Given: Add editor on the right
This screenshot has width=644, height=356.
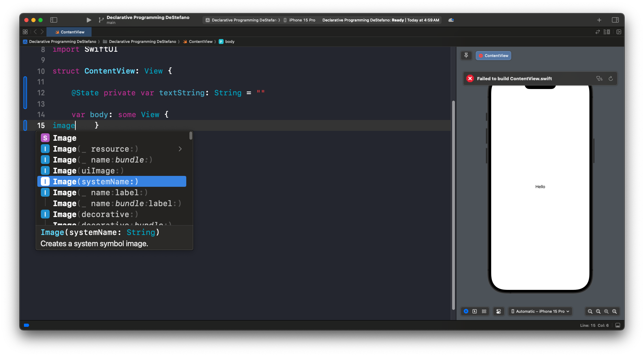Looking at the screenshot, I should [x=619, y=32].
